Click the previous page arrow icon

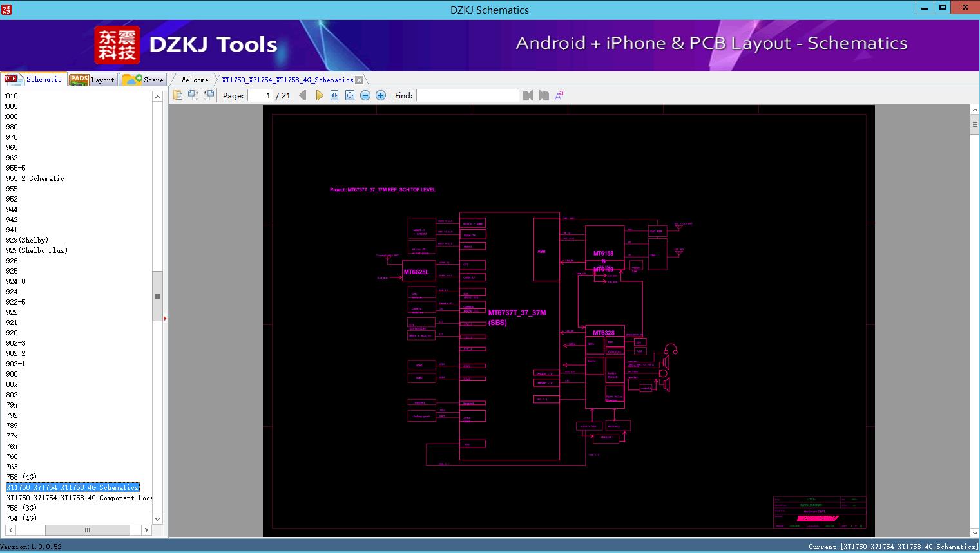coord(303,95)
